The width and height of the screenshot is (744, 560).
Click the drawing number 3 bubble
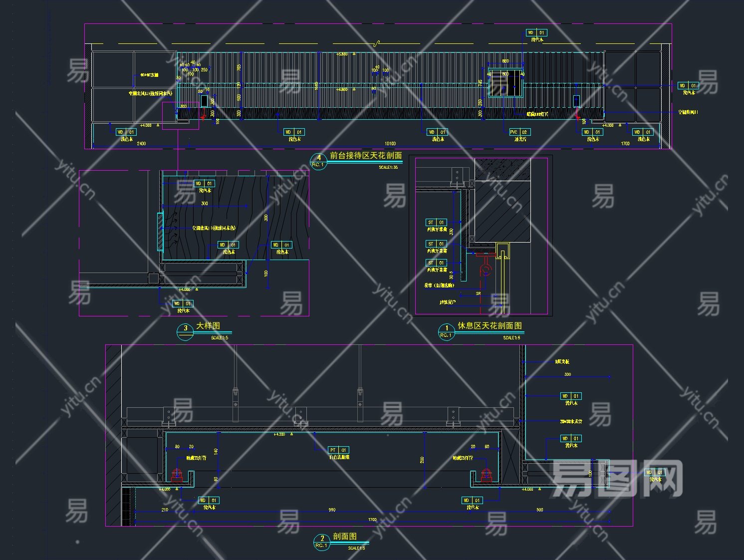coord(185,331)
